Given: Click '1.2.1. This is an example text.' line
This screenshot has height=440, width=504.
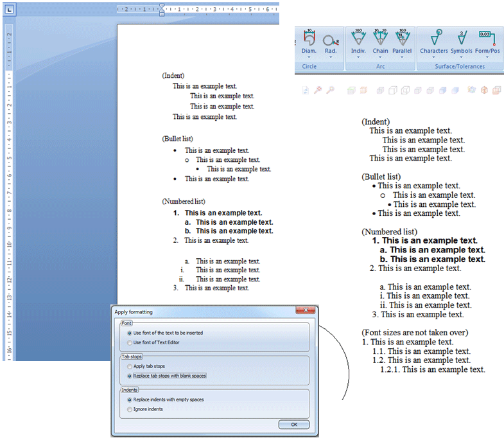Looking at the screenshot, I should [x=433, y=369].
